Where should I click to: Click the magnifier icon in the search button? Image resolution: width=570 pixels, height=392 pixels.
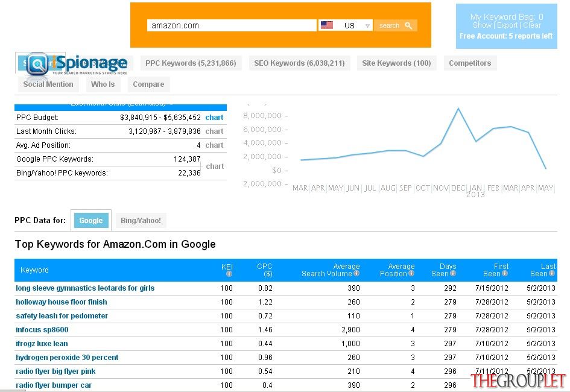point(408,25)
